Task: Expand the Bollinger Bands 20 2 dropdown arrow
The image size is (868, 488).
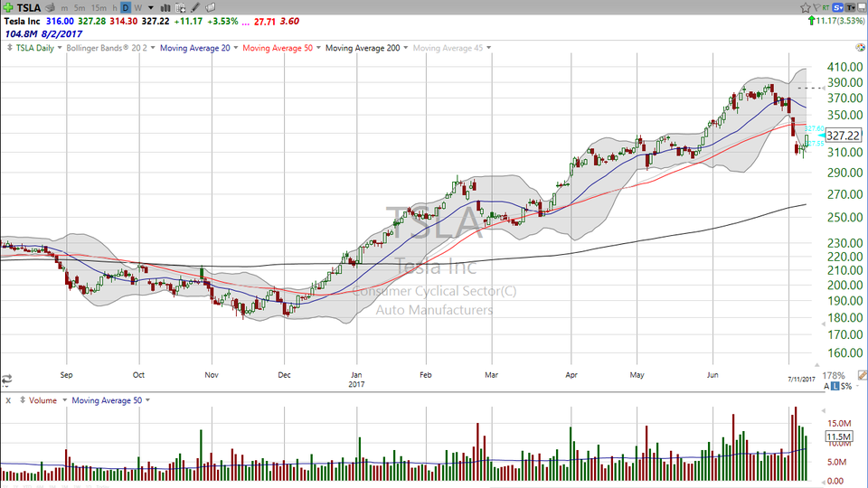Action: coord(153,48)
